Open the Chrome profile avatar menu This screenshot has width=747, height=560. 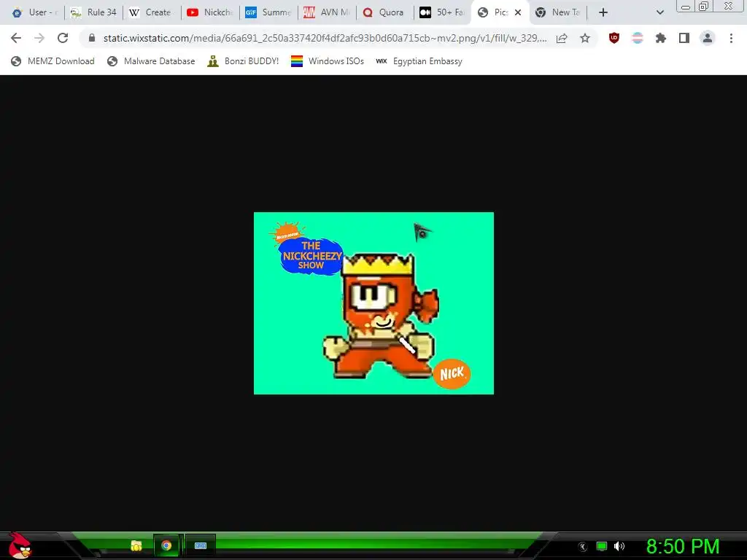click(708, 38)
